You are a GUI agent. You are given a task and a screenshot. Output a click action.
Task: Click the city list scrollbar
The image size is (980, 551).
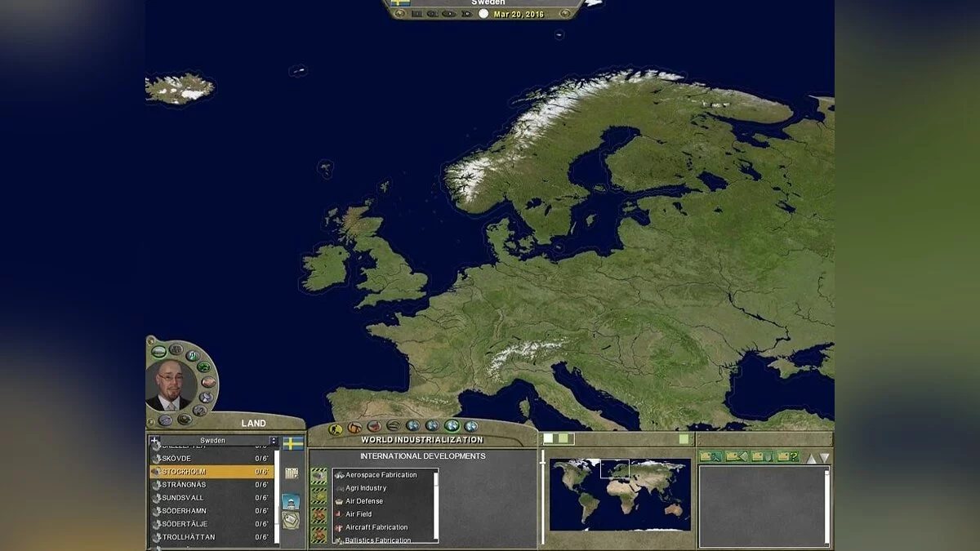[277, 496]
